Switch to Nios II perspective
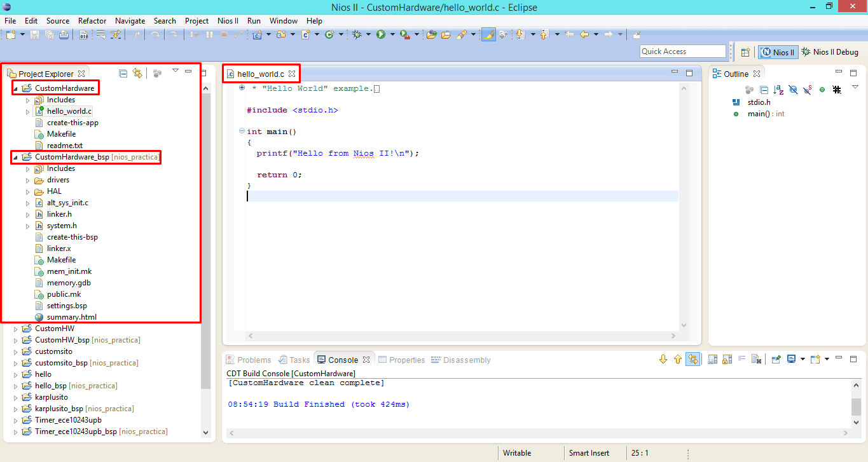Image resolution: width=868 pixels, height=462 pixels. (778, 52)
